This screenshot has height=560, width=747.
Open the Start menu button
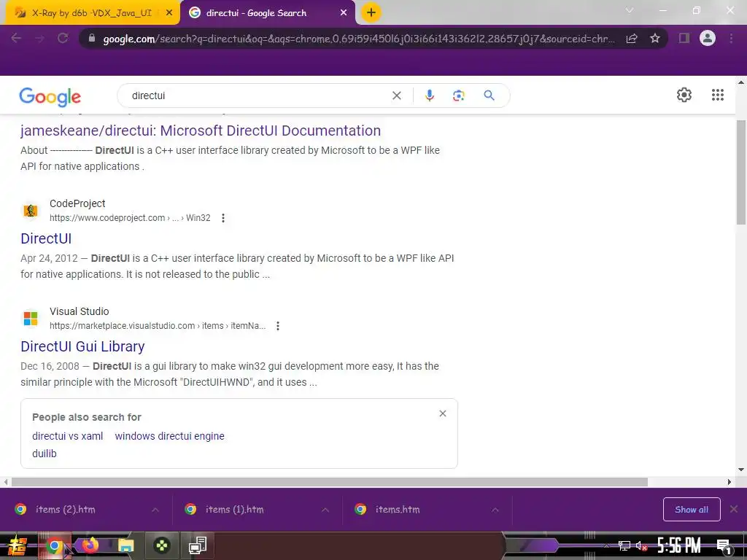[18, 545]
